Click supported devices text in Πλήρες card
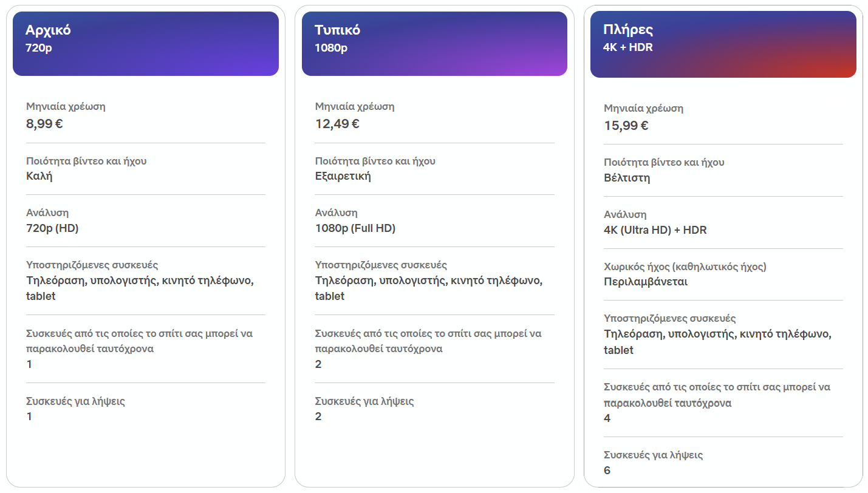 pyautogui.click(x=717, y=342)
